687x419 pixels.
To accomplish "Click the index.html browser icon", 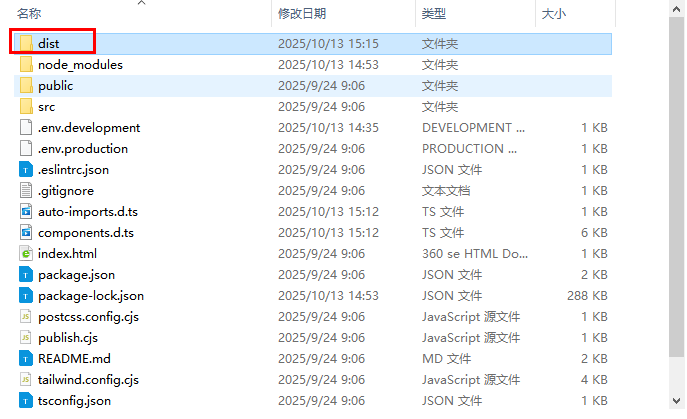I will coord(26,254).
